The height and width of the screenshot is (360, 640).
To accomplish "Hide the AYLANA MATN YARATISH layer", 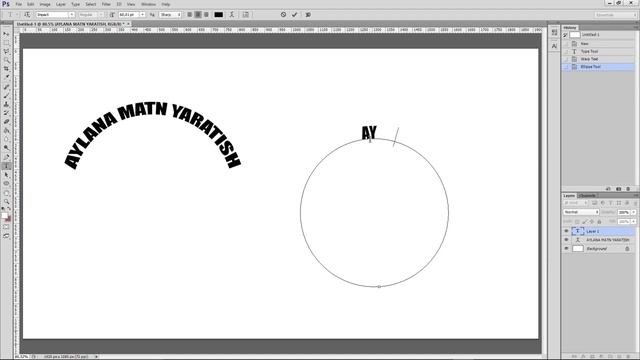I will [x=566, y=240].
